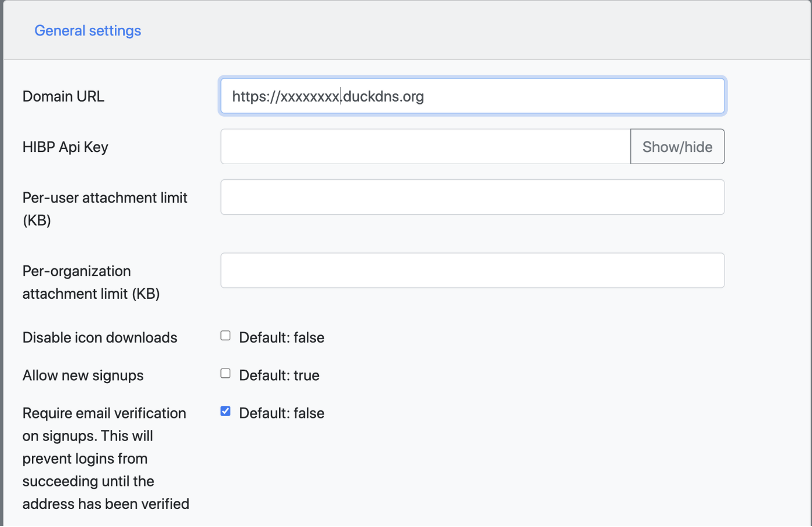The width and height of the screenshot is (812, 527).
Task: Click the "Default: true" checkbox label
Action: (279, 376)
